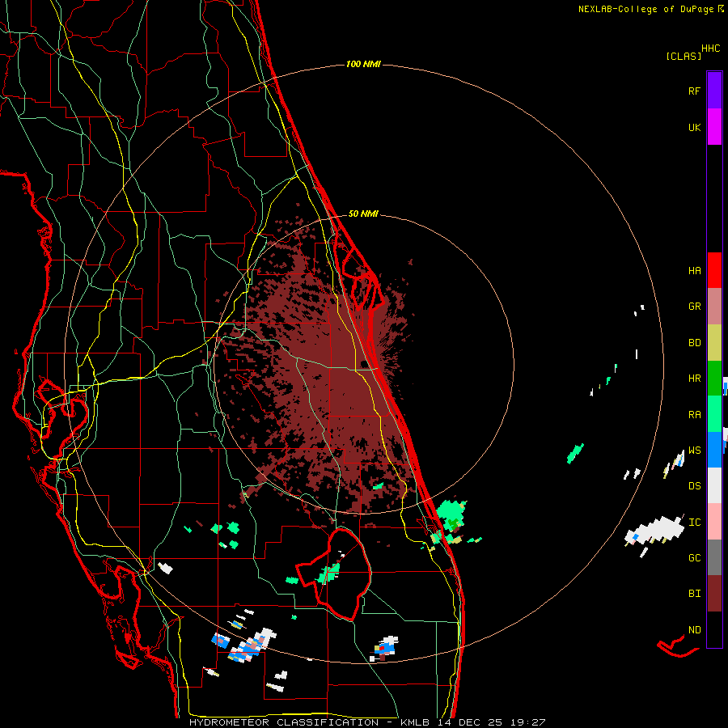The image size is (728, 728).
Task: Click the "HHC" product code text
Action: coord(711,49)
